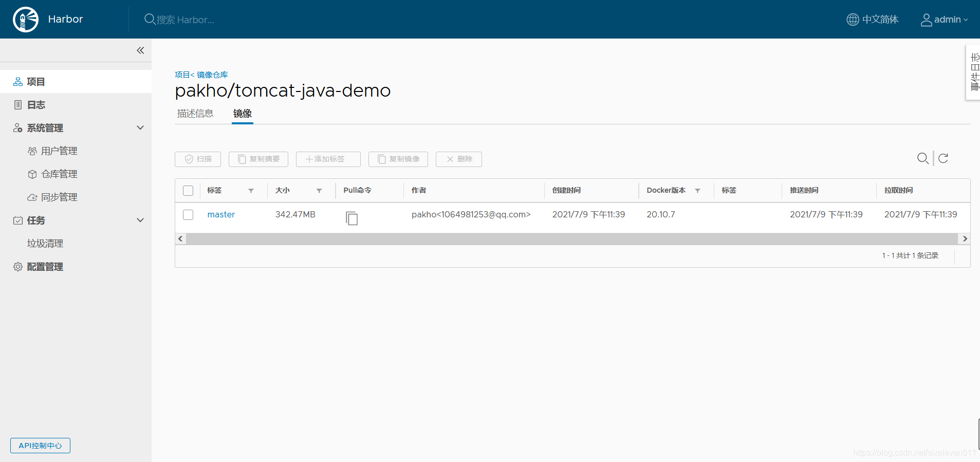Open the side event-log panel tab
980x462 pixels.
(973, 72)
